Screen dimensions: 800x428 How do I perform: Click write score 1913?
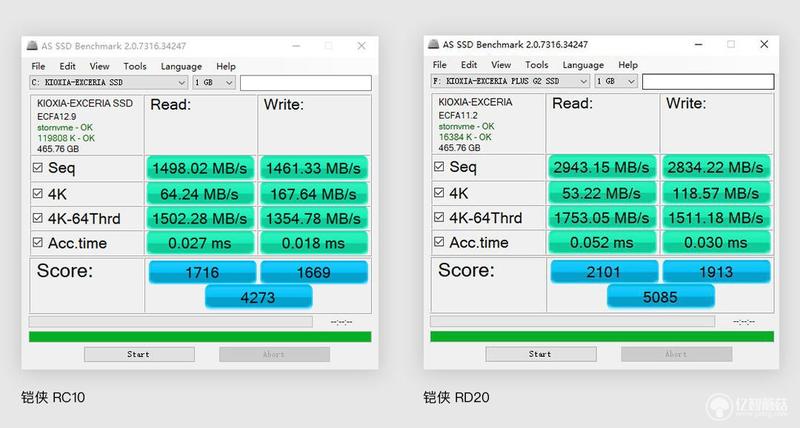tap(716, 271)
